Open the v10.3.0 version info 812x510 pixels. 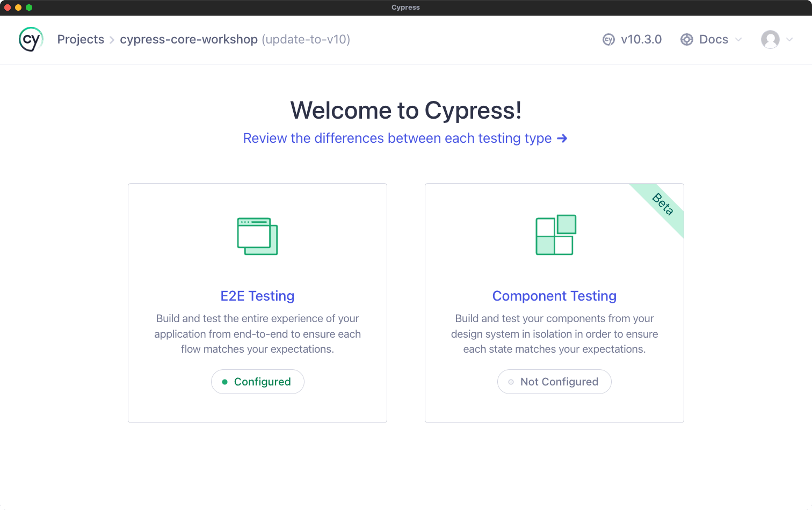point(641,39)
